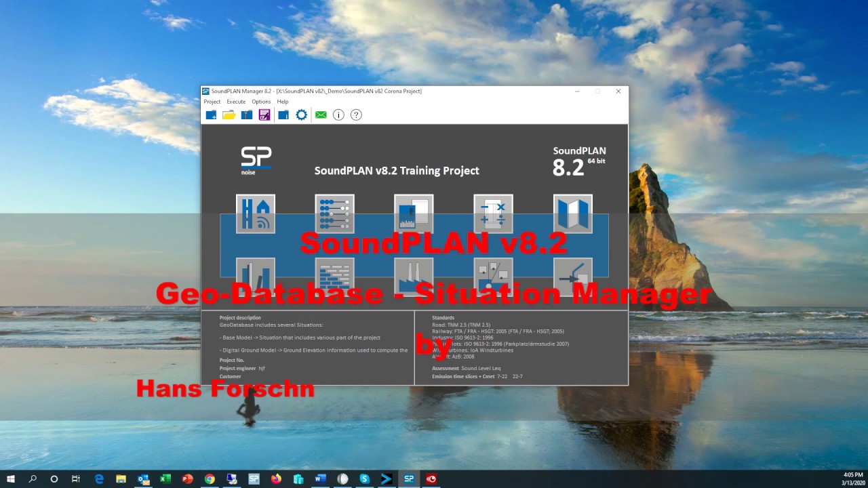This screenshot has width=868, height=488.
Task: Open the arrow-into-box tools tile
Action: tap(573, 277)
